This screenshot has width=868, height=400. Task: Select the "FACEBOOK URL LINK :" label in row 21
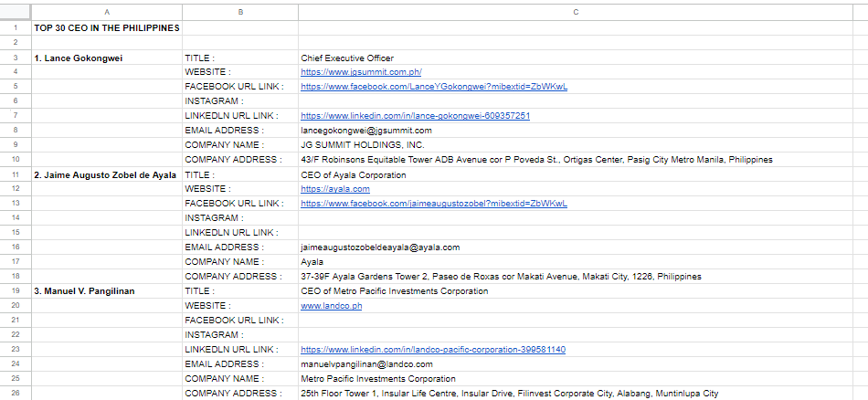[240, 321]
